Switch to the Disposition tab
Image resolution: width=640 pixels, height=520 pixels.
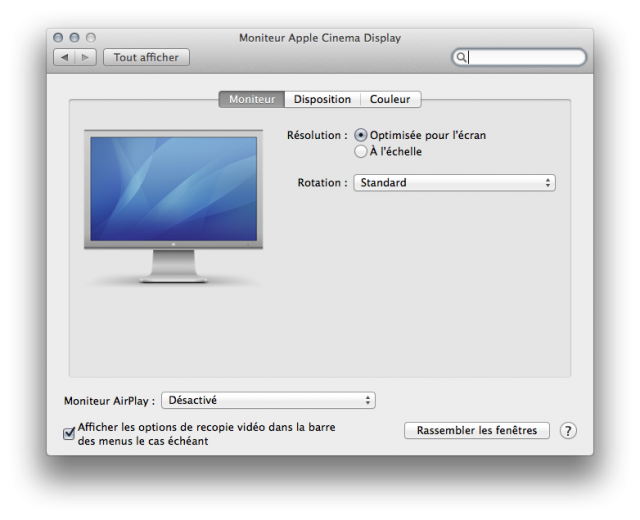(x=322, y=99)
